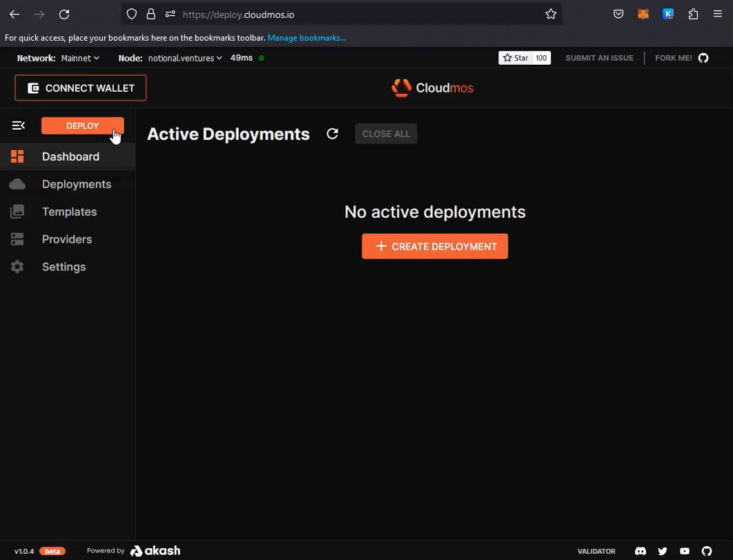The height and width of the screenshot is (560, 733).
Task: Click the refresh deployments icon
Action: pyautogui.click(x=332, y=134)
